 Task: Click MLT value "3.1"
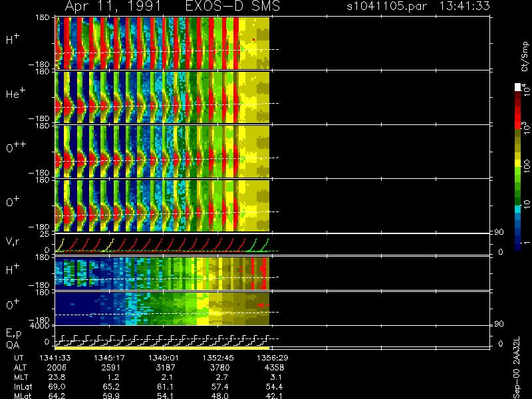276,377
